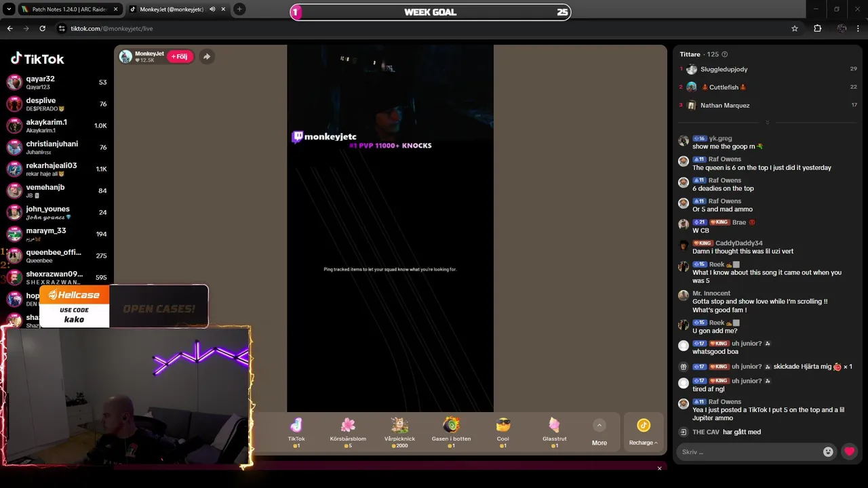This screenshot has width=868, height=488.
Task: Open top viewer Sluggledupjody
Action: [x=724, y=69]
